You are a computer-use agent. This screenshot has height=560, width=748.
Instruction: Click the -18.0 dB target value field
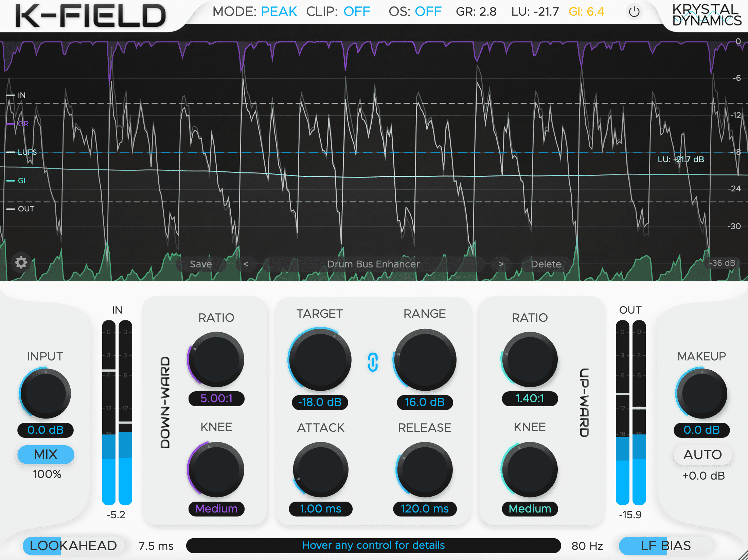(x=320, y=402)
